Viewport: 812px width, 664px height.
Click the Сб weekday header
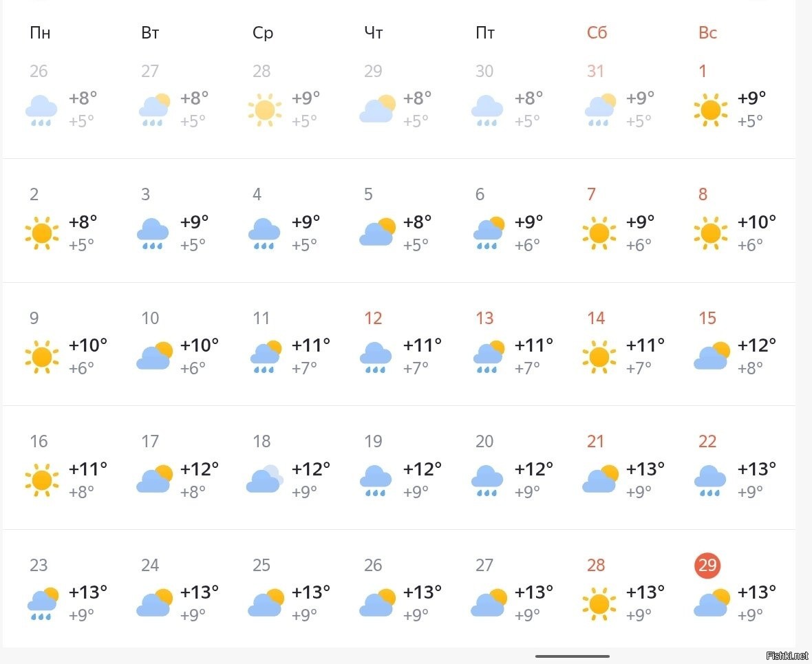click(x=597, y=32)
